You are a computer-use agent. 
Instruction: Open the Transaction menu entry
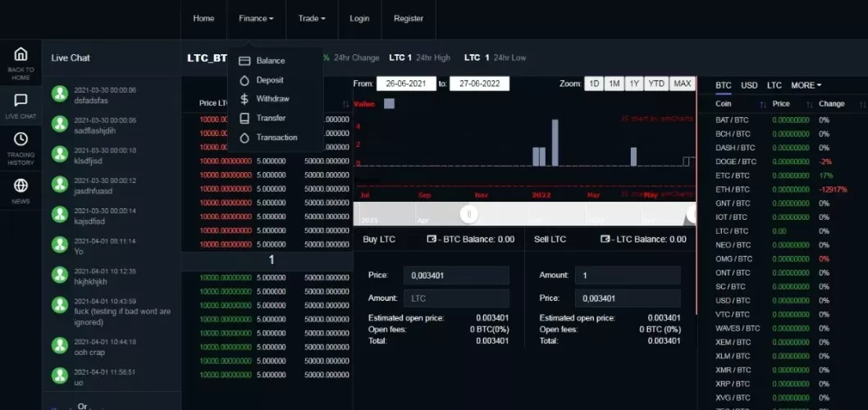pyautogui.click(x=276, y=137)
